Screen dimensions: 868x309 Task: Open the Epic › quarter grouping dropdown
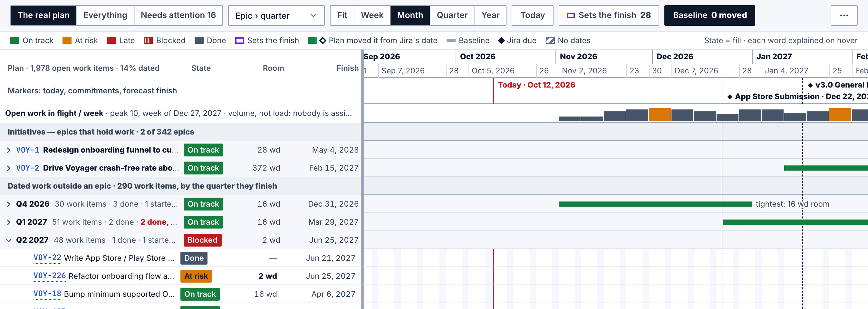(276, 15)
